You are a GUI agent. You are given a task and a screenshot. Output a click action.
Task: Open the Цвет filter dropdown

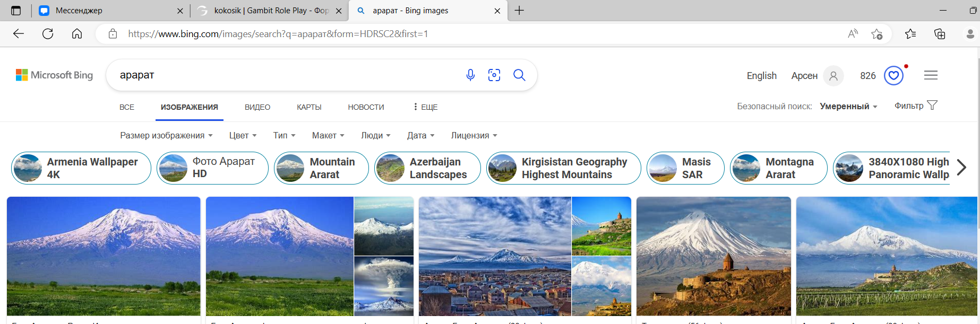coord(243,136)
